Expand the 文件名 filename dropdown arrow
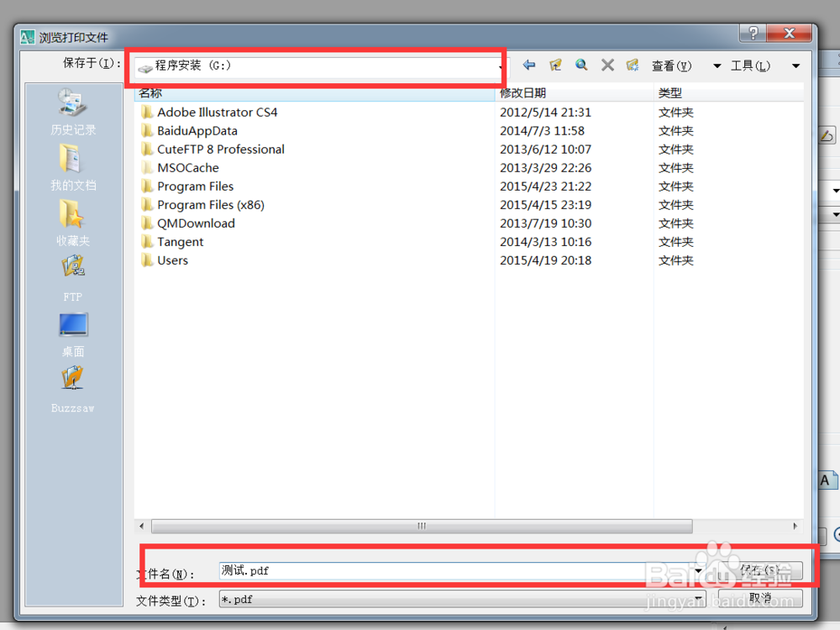 (x=698, y=571)
